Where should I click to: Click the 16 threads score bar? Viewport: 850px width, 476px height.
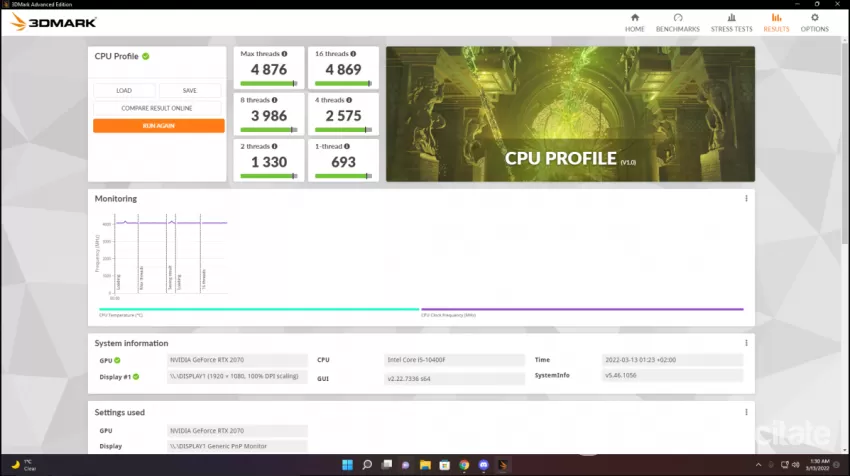(343, 83)
